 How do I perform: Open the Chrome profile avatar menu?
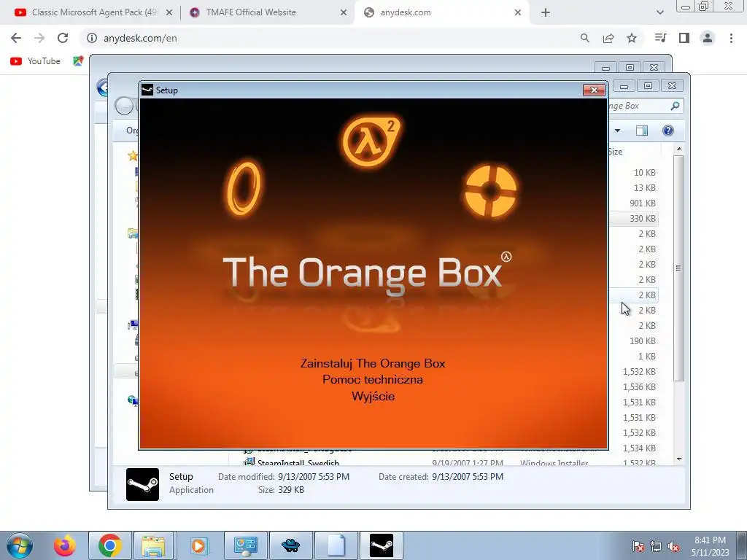708,38
